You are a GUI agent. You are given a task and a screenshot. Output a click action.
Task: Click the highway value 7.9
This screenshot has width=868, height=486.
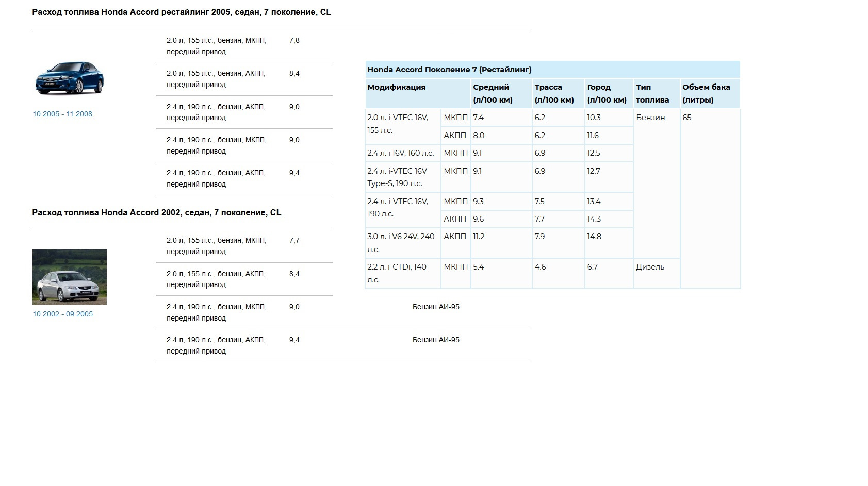pos(539,237)
